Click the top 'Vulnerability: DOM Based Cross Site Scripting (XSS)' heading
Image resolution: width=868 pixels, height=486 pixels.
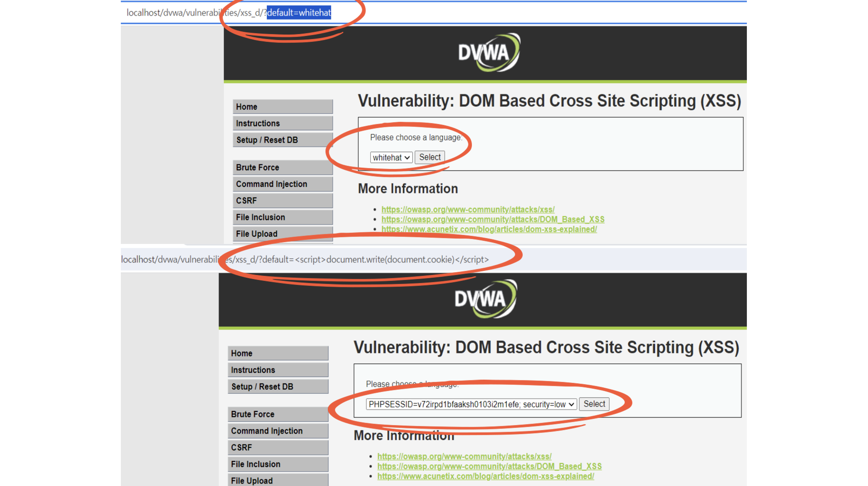(x=550, y=101)
